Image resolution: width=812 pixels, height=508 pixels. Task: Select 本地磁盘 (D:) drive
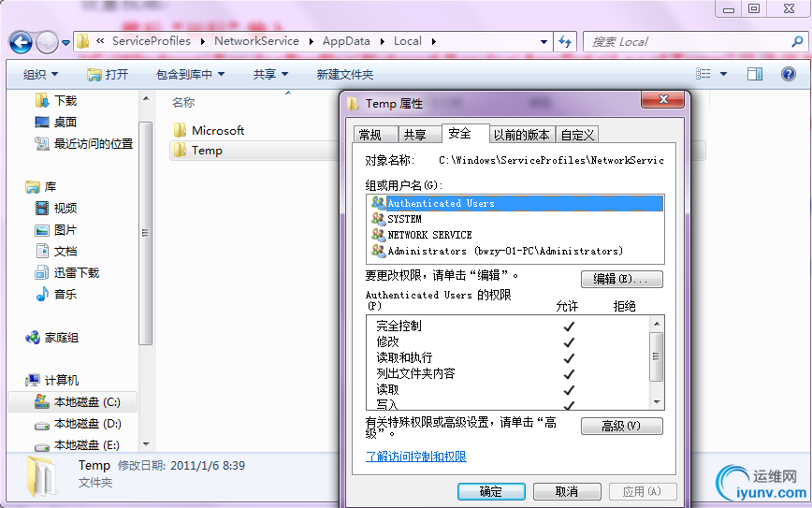coord(86,424)
